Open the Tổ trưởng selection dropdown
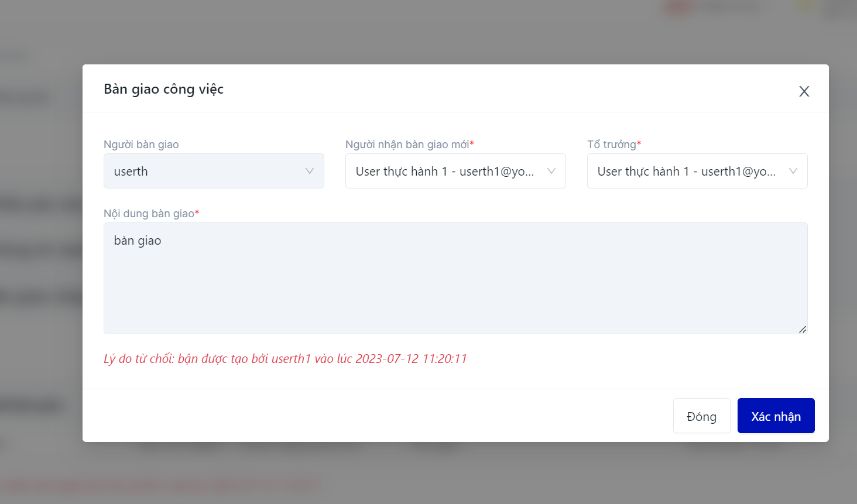The height and width of the screenshot is (504, 857). pos(687,171)
